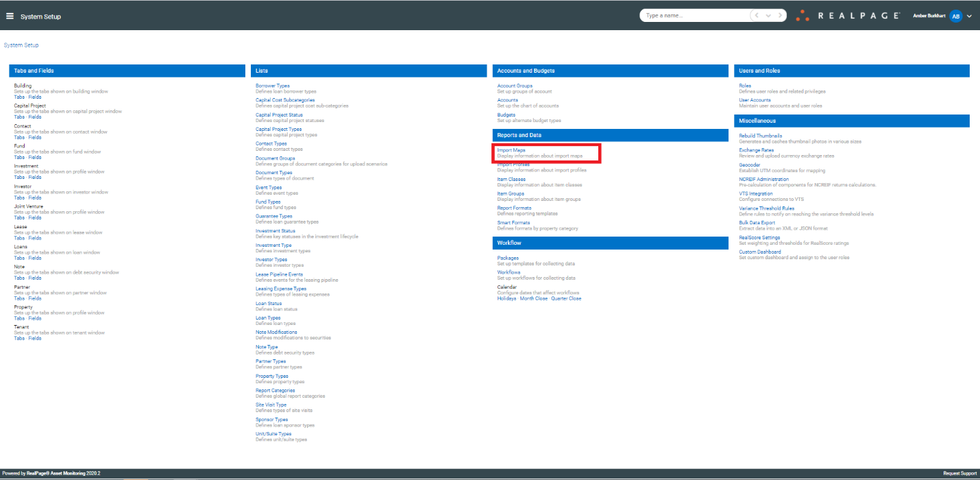Viewport: 980px width, 480px height.
Task: Open the Event Types list
Action: pos(269,187)
